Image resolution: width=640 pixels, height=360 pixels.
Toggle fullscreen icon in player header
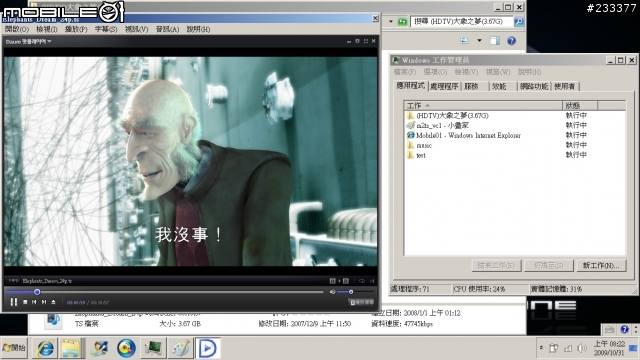pyautogui.click(x=365, y=41)
